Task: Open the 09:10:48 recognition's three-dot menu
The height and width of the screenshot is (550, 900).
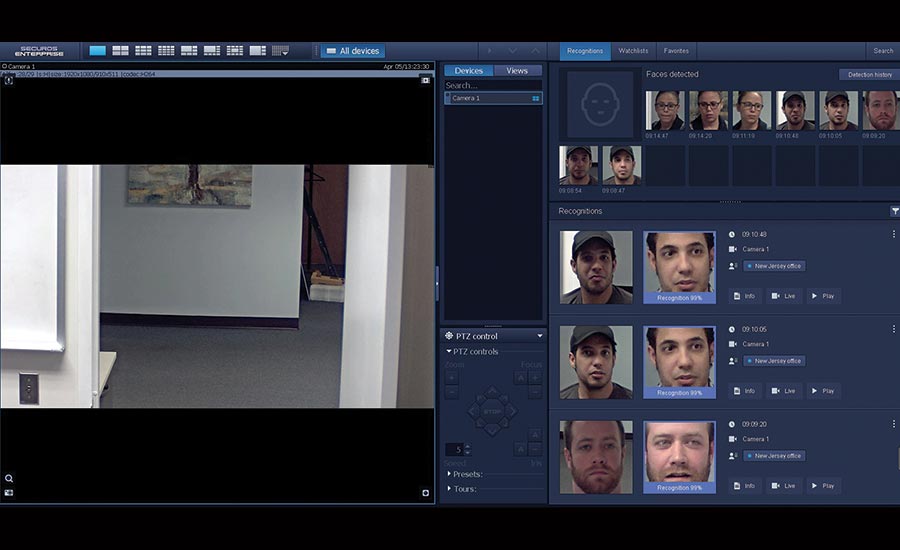Action: click(x=893, y=234)
